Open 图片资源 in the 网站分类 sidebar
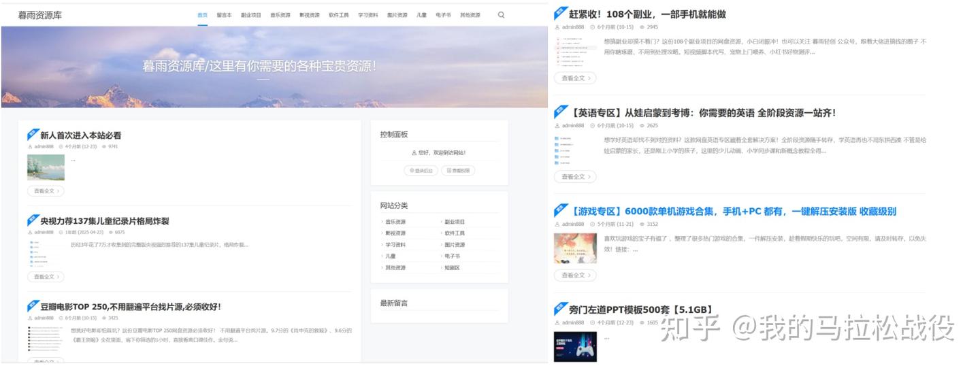 [455, 245]
